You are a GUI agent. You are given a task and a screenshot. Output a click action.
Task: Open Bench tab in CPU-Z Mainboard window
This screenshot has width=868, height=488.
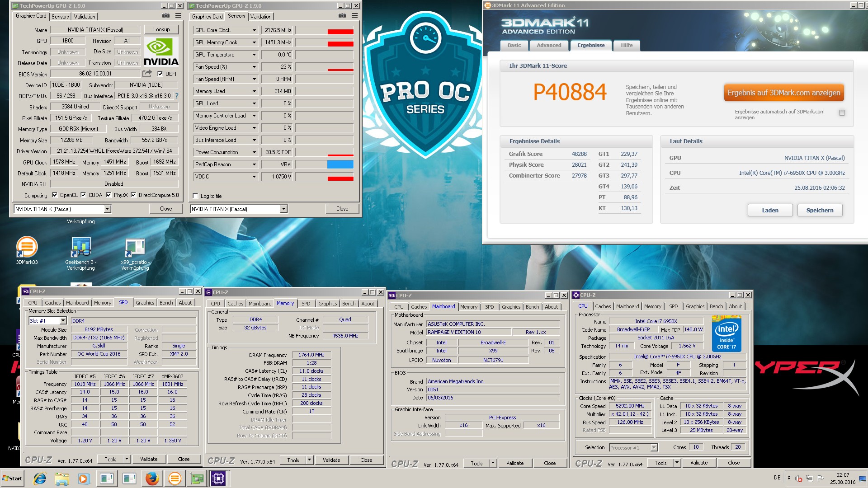pos(532,307)
